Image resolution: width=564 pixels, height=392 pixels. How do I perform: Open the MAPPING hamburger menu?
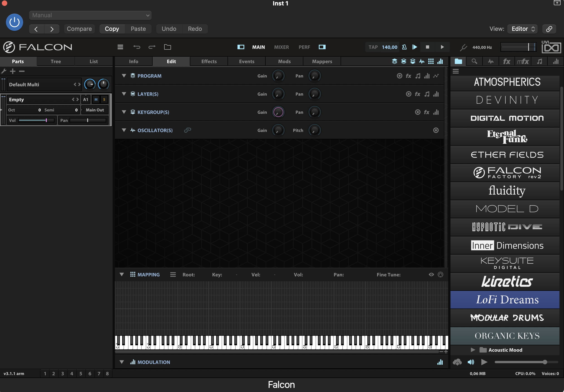(173, 274)
